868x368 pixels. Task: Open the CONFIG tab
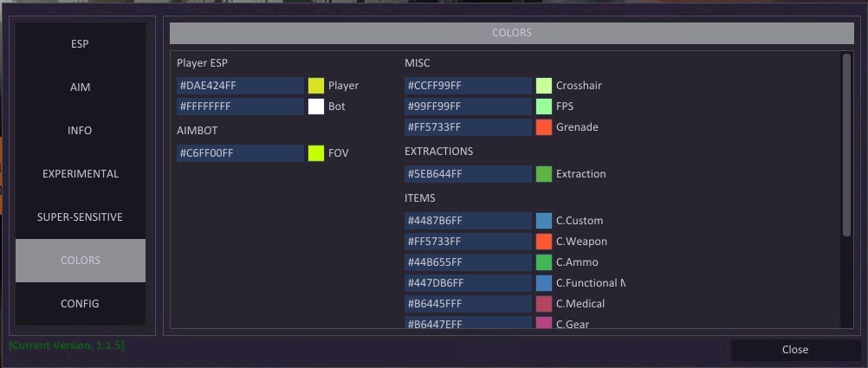[80, 304]
